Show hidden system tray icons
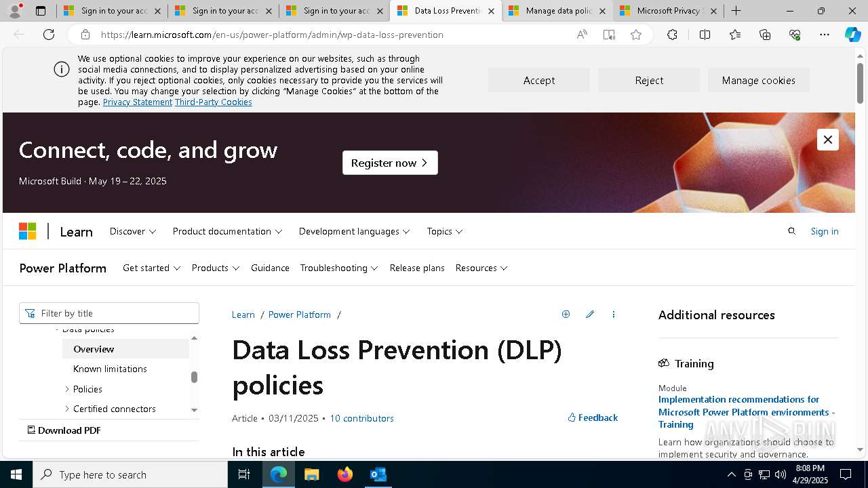The width and height of the screenshot is (868, 488). tap(732, 474)
